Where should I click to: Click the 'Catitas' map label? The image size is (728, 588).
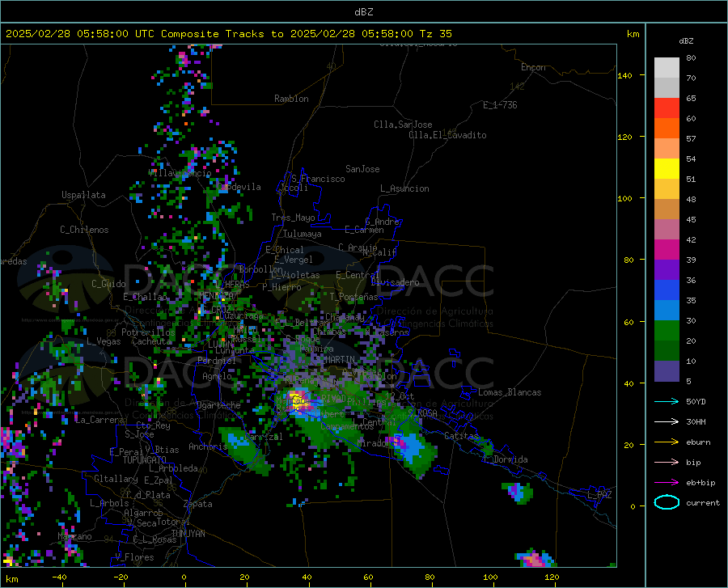coord(462,436)
